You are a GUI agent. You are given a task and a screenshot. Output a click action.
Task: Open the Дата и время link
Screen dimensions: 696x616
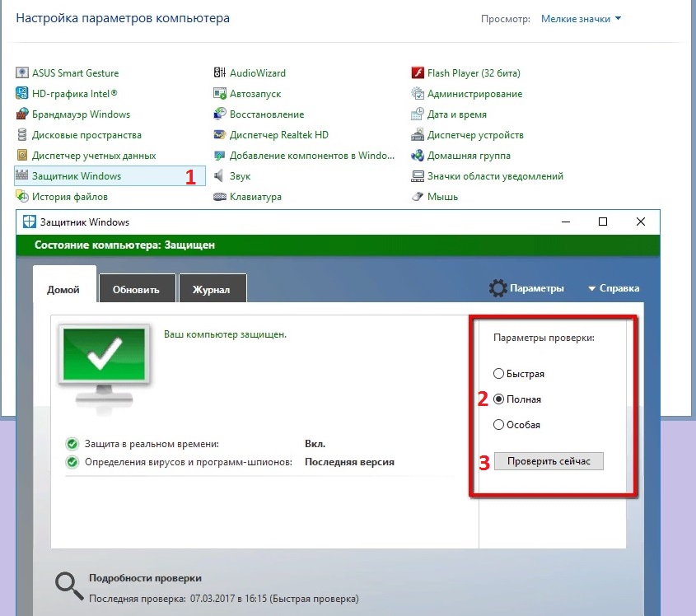457,114
